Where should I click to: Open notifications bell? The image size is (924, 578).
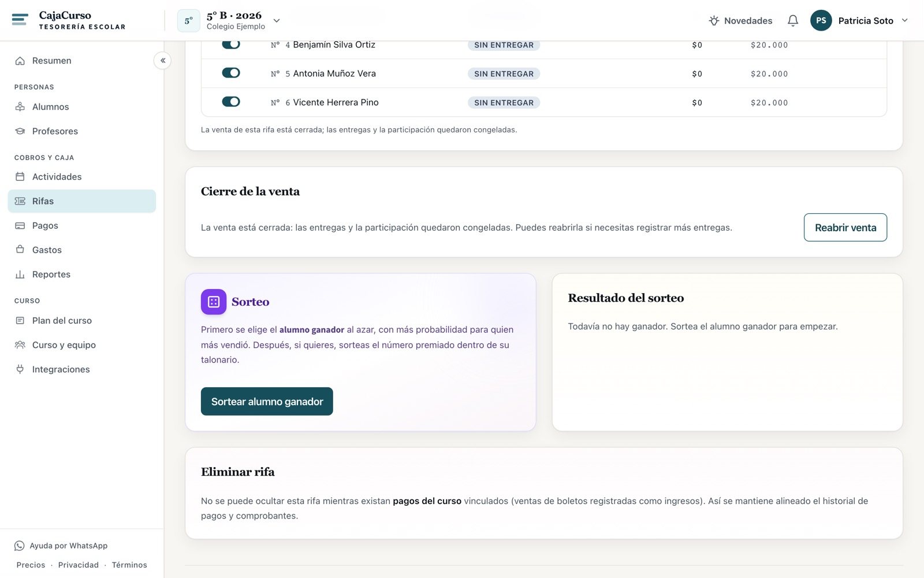tap(793, 21)
